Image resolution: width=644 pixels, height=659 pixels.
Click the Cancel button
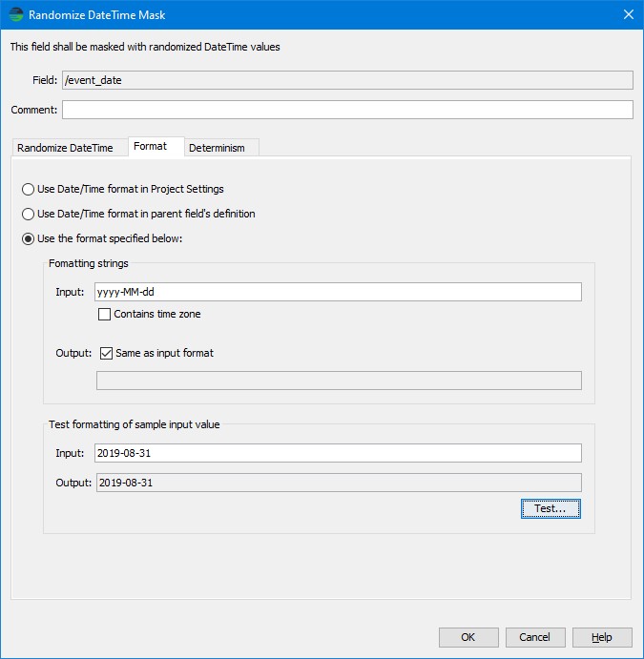click(x=535, y=637)
